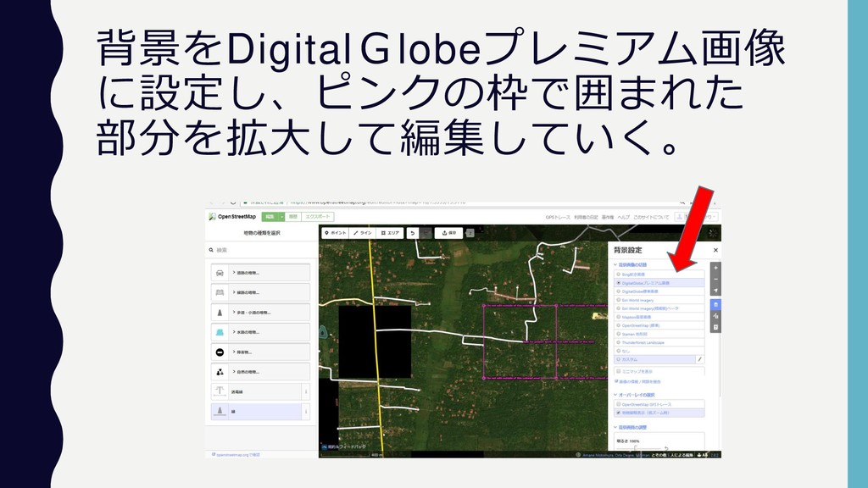Click the green 編集 tab

tap(270, 217)
